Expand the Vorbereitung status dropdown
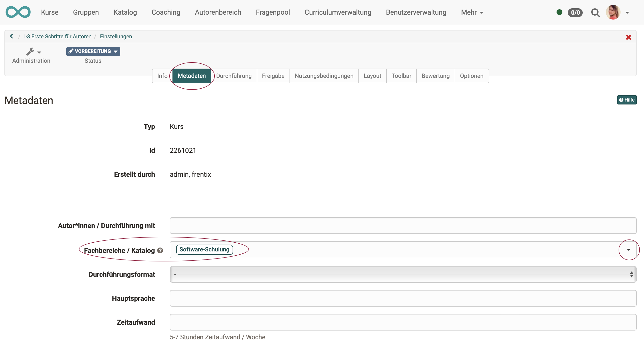Screen dimensions: 644x352 (93, 51)
